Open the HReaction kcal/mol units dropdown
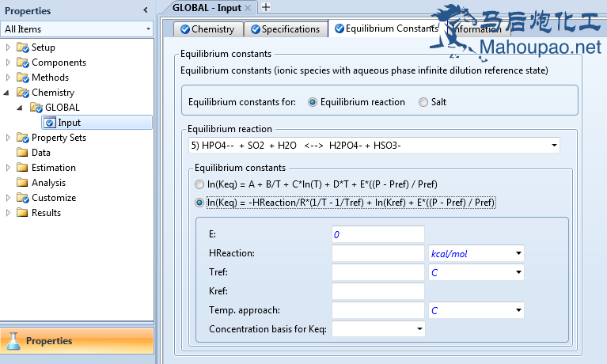Viewport: 607px width, 364px height. 518,253
